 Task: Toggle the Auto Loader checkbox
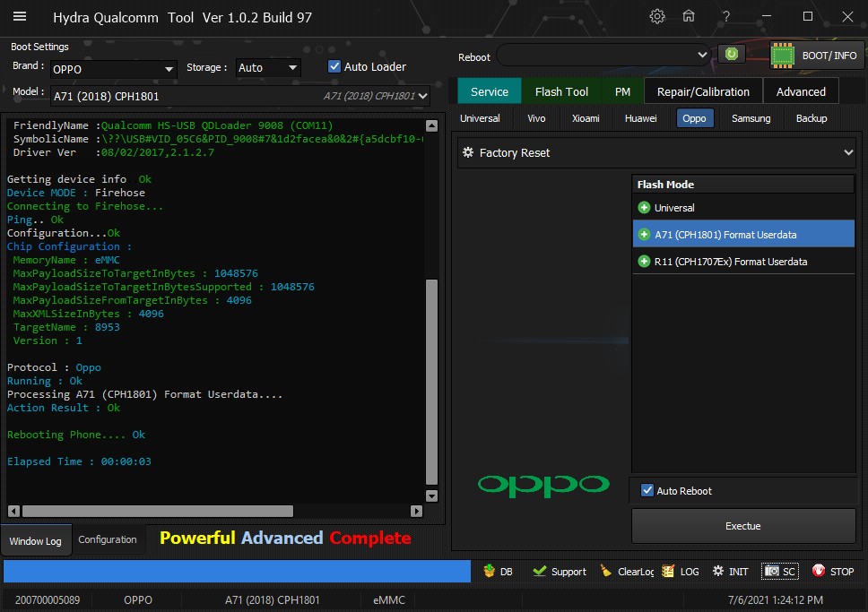point(334,66)
